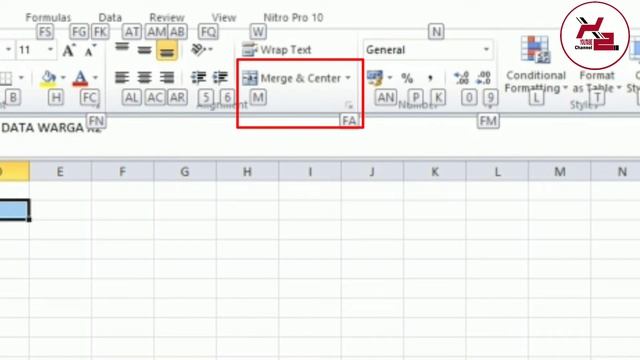
Task: Select column header I
Action: coord(310,171)
